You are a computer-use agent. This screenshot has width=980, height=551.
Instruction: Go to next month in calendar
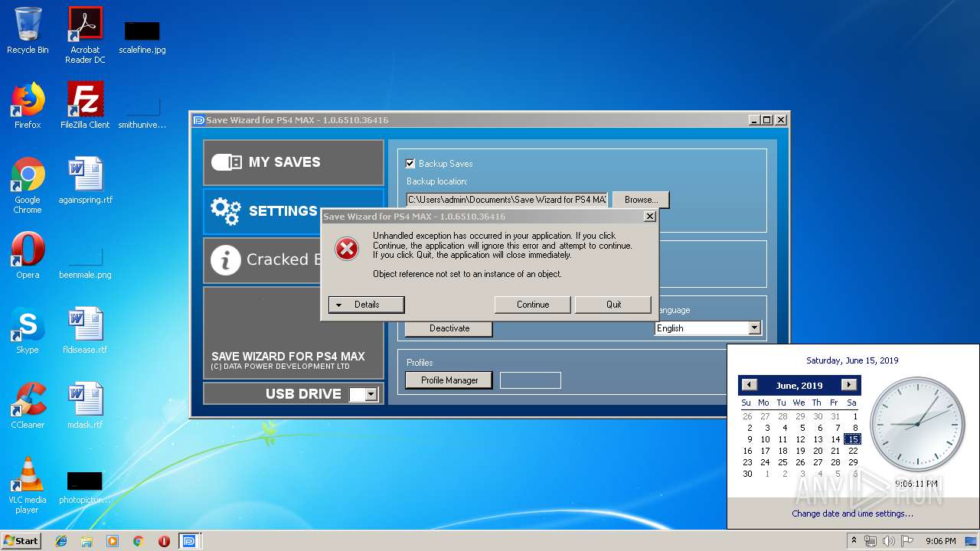[848, 385]
